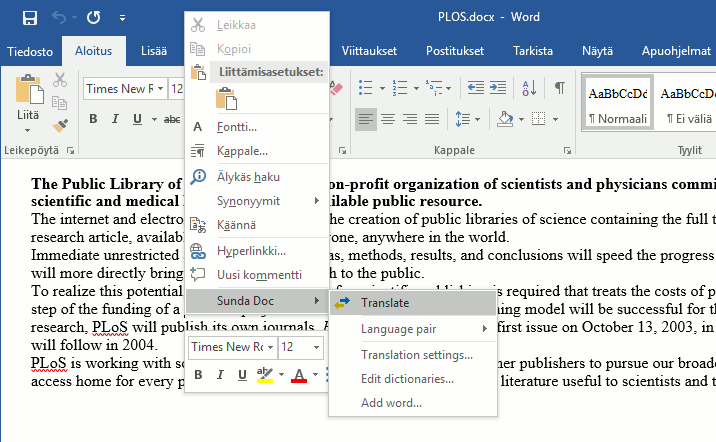
Task: Apply yellow text highlight color
Action: coord(265,375)
